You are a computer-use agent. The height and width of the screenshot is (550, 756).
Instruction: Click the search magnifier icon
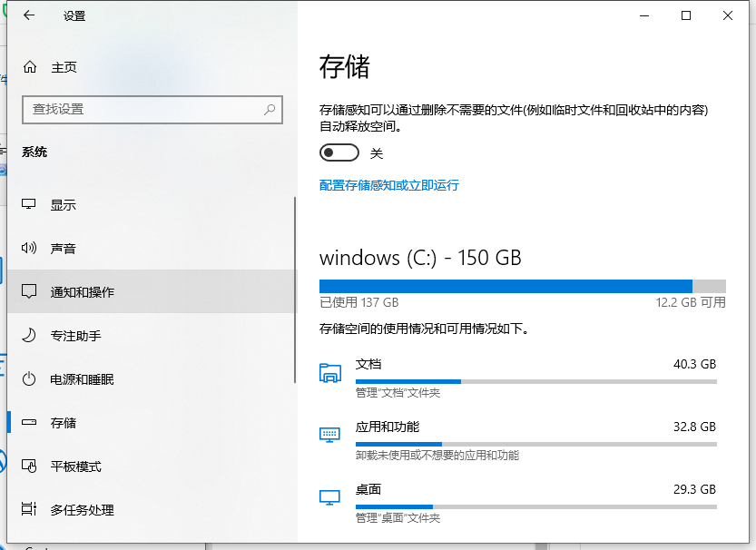coord(270,109)
